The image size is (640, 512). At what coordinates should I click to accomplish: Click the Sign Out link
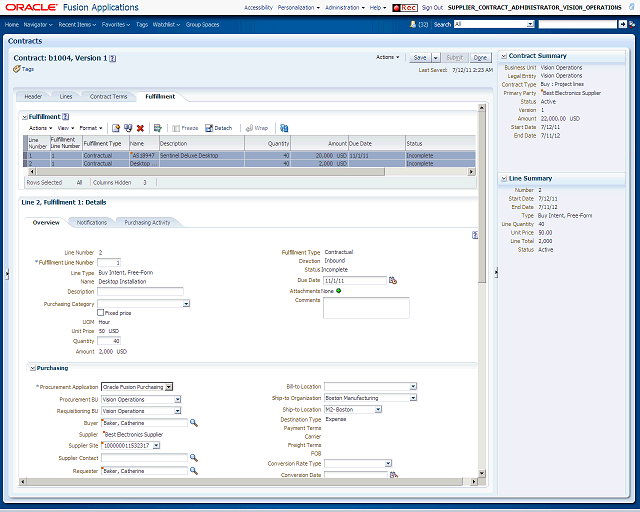pyautogui.click(x=432, y=8)
